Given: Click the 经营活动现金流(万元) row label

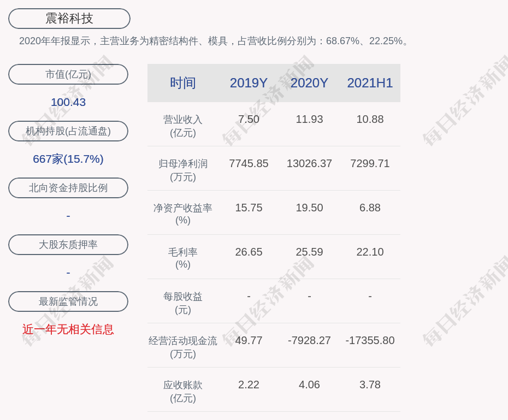Looking at the screenshot, I should pos(183,347).
